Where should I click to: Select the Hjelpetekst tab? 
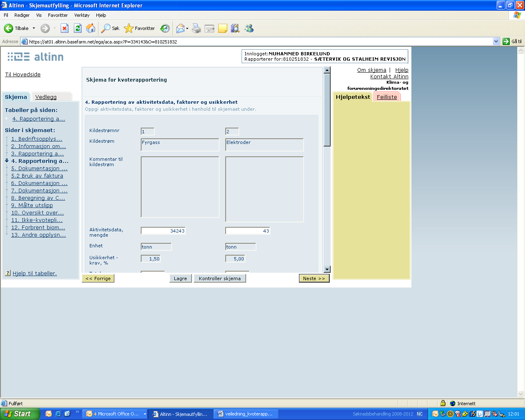click(x=353, y=97)
